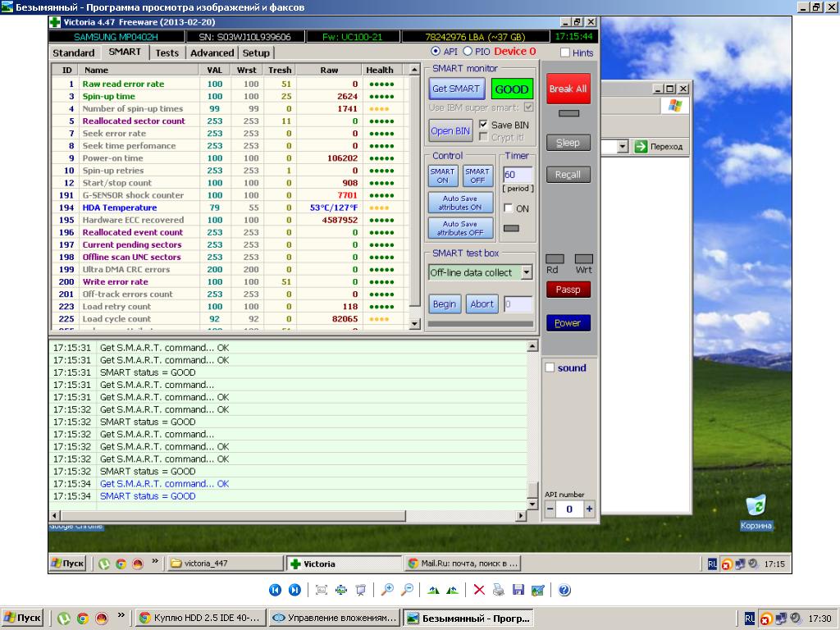This screenshot has width=840, height=630.
Task: Switch to the Tests tab
Action: tap(167, 52)
